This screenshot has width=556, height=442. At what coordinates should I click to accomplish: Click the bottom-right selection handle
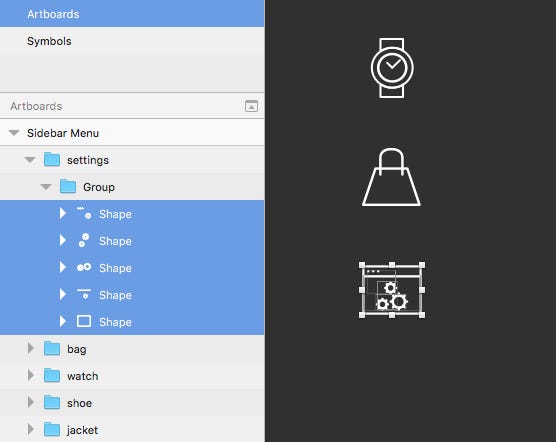point(422,315)
